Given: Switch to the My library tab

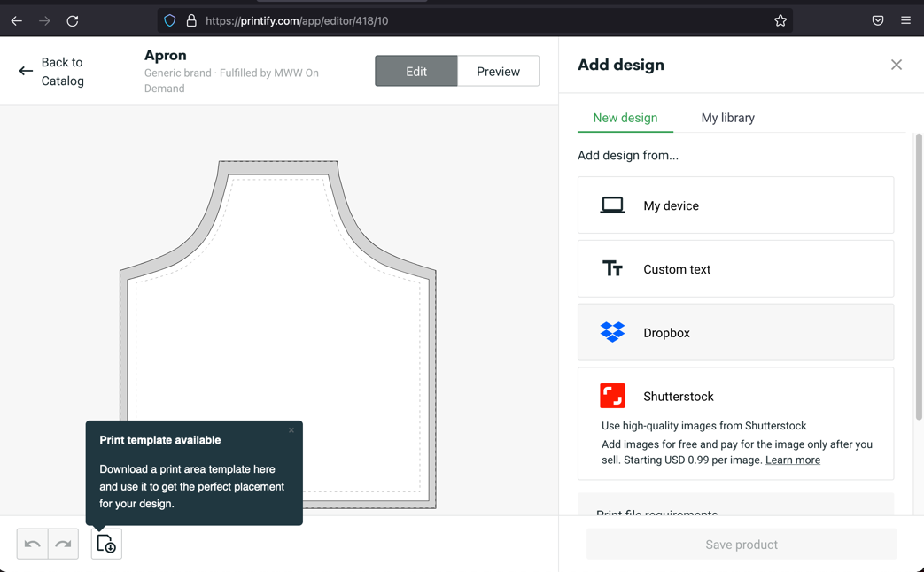Looking at the screenshot, I should point(727,118).
